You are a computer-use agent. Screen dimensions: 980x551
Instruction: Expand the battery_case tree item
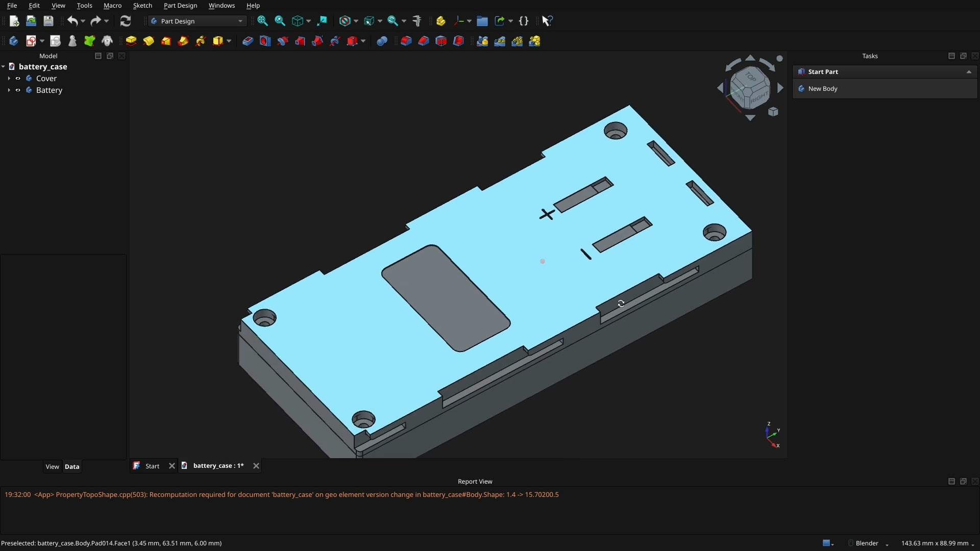pos(4,67)
